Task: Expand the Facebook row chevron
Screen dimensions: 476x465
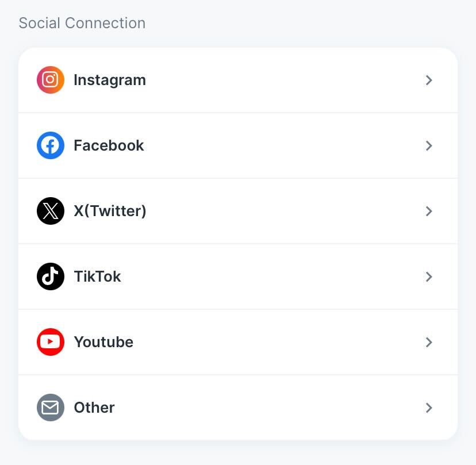Action: 429,146
